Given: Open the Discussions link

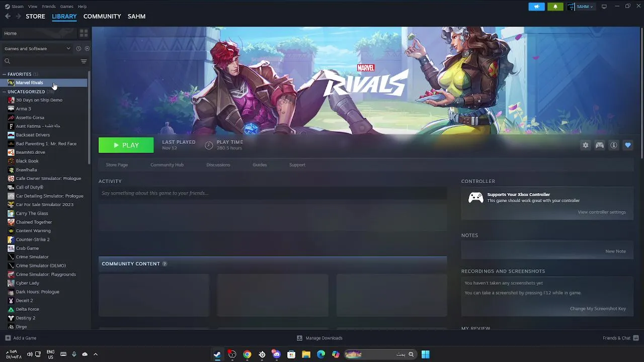Looking at the screenshot, I should (218, 165).
